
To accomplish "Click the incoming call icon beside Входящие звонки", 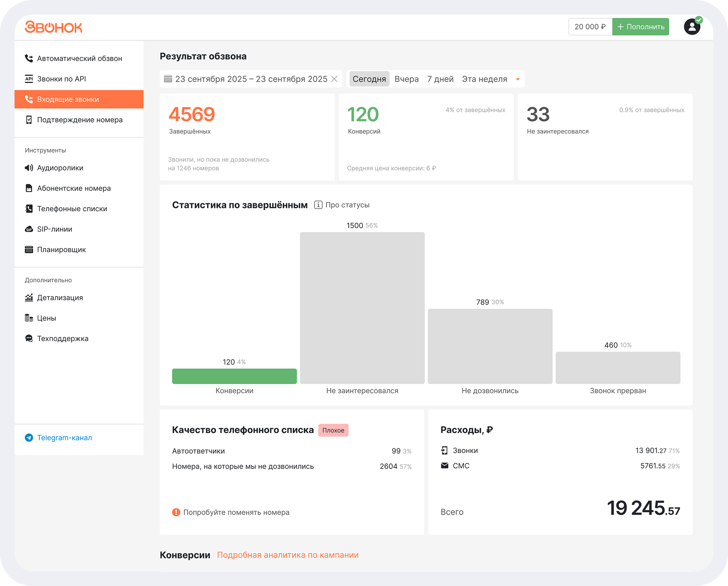I will [x=29, y=99].
